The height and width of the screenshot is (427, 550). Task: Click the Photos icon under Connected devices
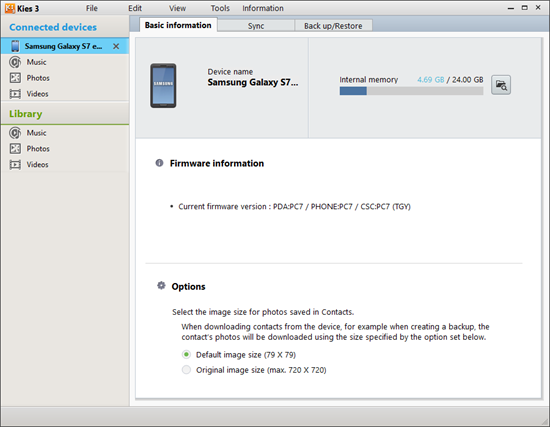coord(15,78)
